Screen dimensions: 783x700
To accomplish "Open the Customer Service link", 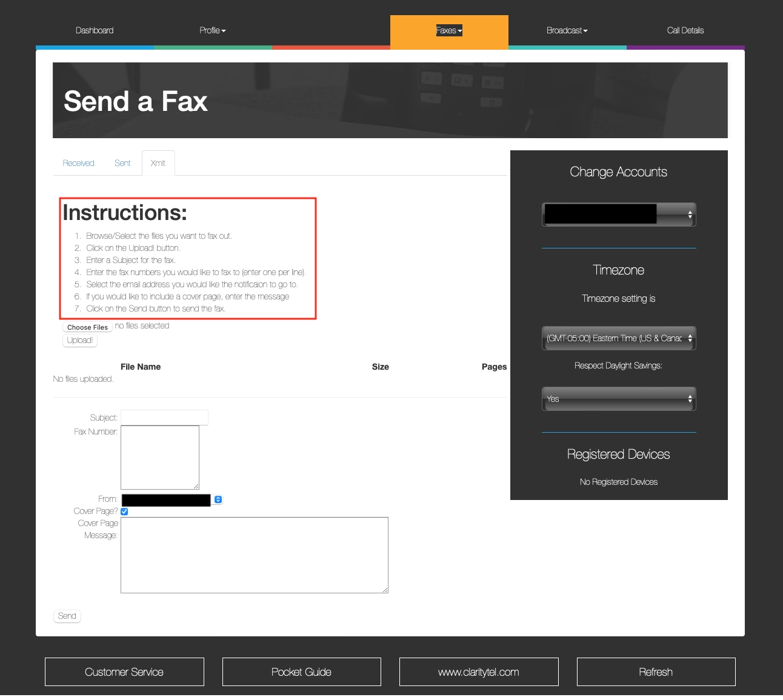I will coord(124,672).
